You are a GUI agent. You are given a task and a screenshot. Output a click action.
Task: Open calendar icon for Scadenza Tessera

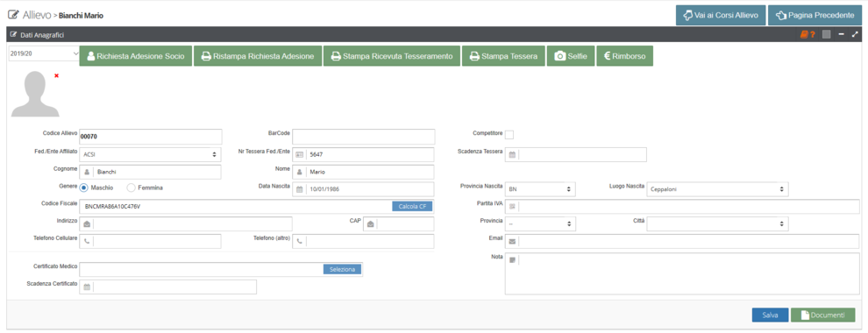tap(512, 155)
